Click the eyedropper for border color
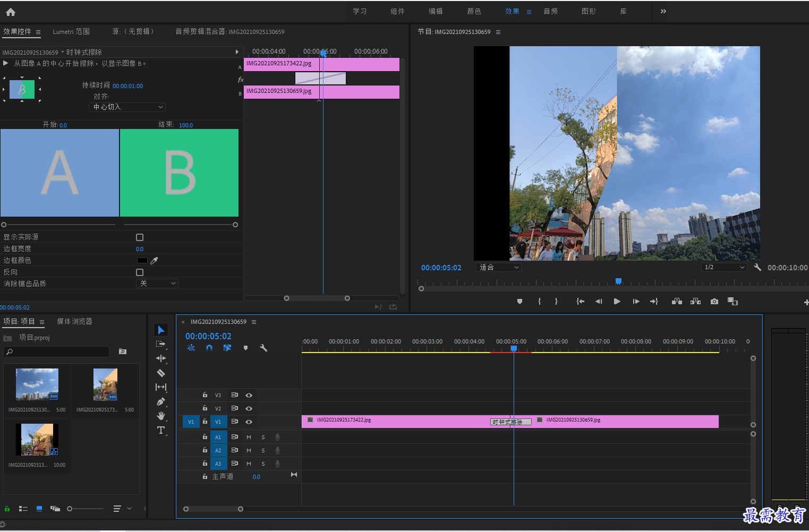This screenshot has height=532, width=809. (x=154, y=261)
